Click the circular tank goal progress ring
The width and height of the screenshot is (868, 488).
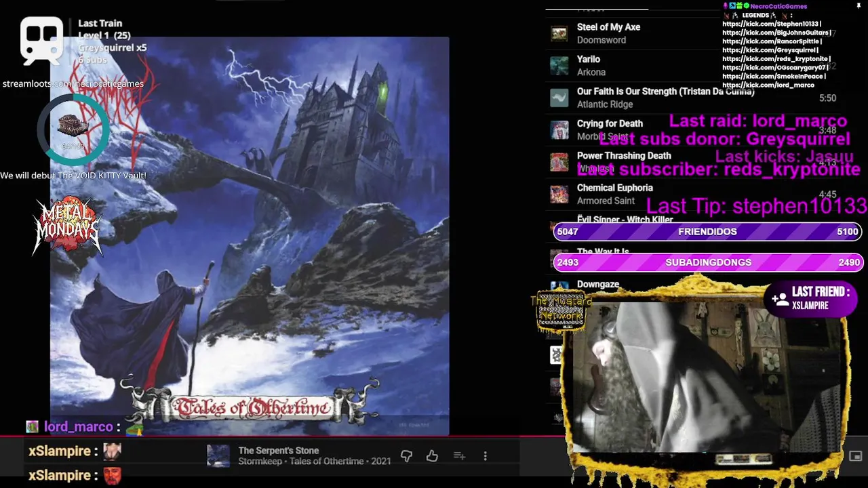73,129
